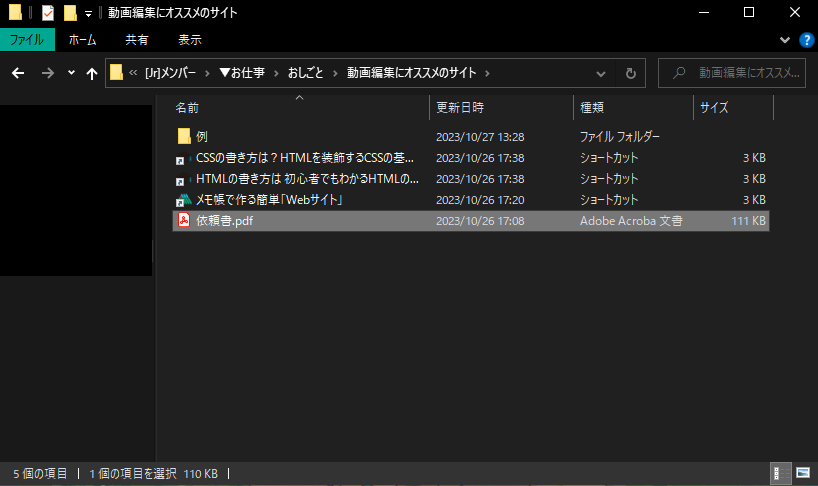Click the refresh button in address bar
The height and width of the screenshot is (486, 818).
click(x=630, y=73)
